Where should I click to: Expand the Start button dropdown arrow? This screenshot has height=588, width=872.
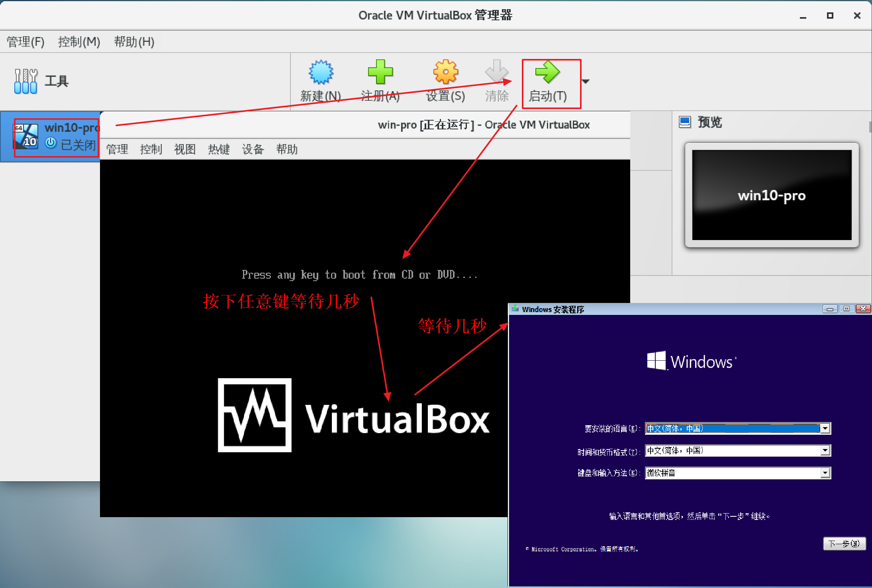[x=586, y=81]
